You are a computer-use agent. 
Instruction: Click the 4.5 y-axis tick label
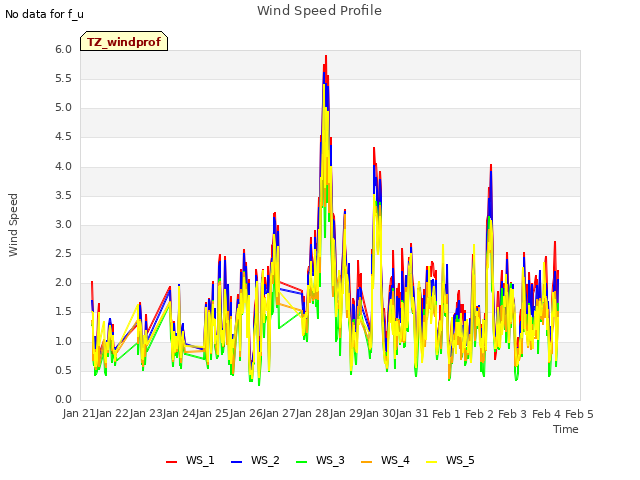click(63, 137)
